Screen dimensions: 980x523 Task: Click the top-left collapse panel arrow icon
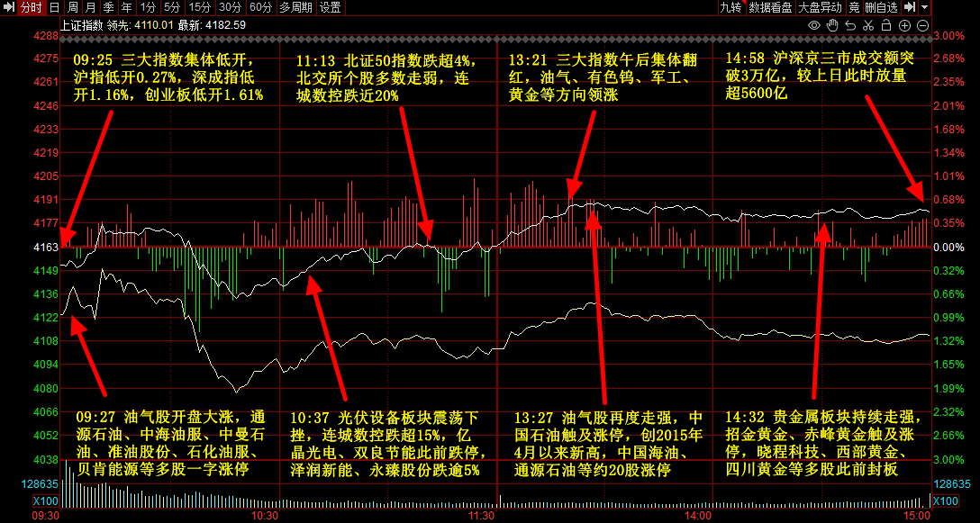[x=9, y=7]
